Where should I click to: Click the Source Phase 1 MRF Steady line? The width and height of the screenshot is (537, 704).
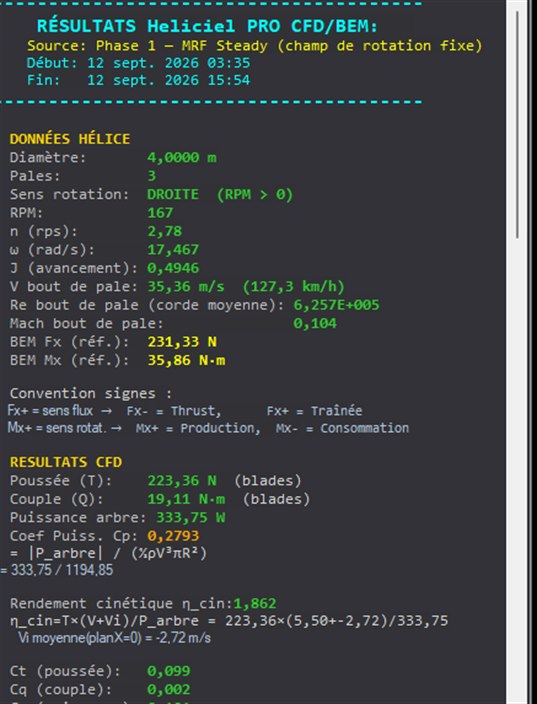[x=255, y=46]
